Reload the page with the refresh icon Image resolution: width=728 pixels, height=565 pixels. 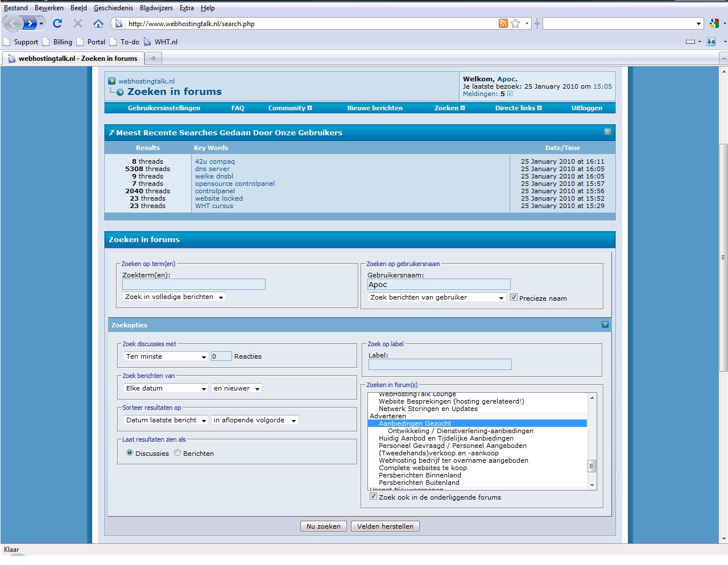tap(57, 23)
